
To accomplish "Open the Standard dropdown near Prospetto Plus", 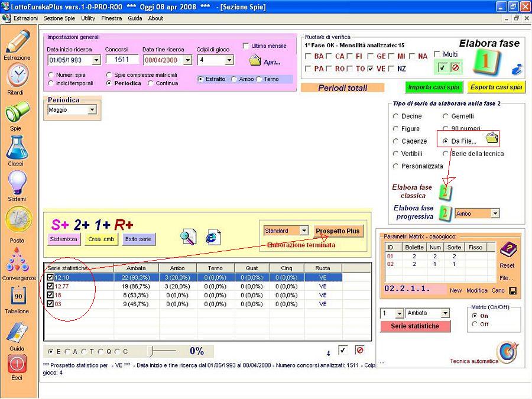I will click(304, 231).
